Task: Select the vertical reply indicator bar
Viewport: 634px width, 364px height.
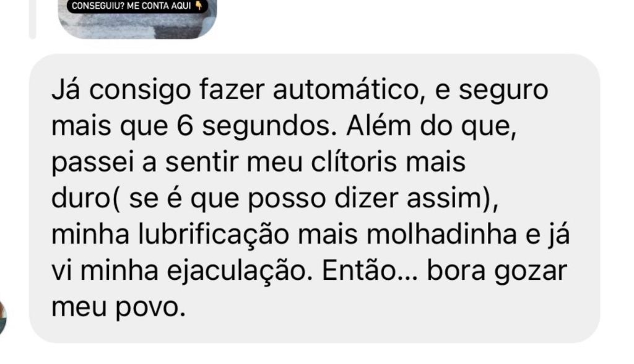Action: point(32,19)
